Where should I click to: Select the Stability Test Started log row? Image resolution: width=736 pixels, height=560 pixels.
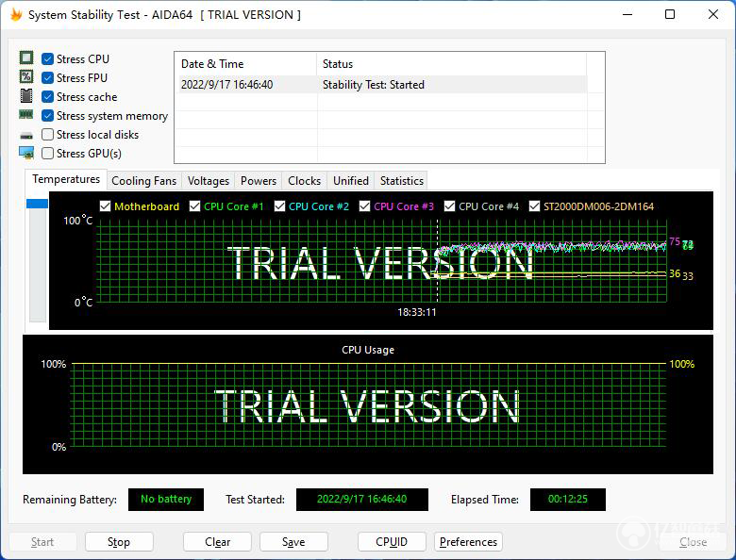pos(382,85)
